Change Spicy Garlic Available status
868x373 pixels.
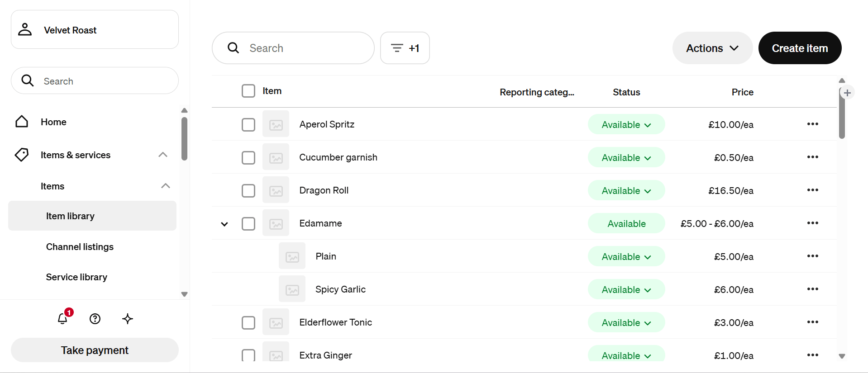[x=626, y=289]
